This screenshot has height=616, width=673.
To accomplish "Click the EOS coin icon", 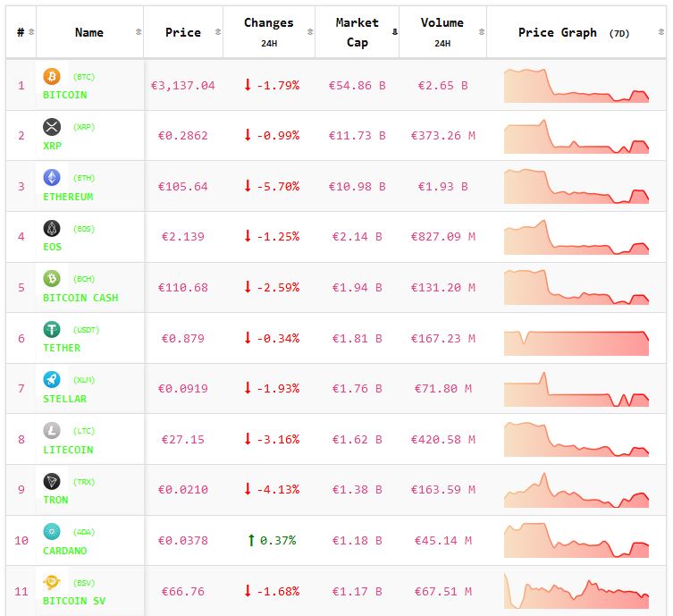I will [x=52, y=229].
